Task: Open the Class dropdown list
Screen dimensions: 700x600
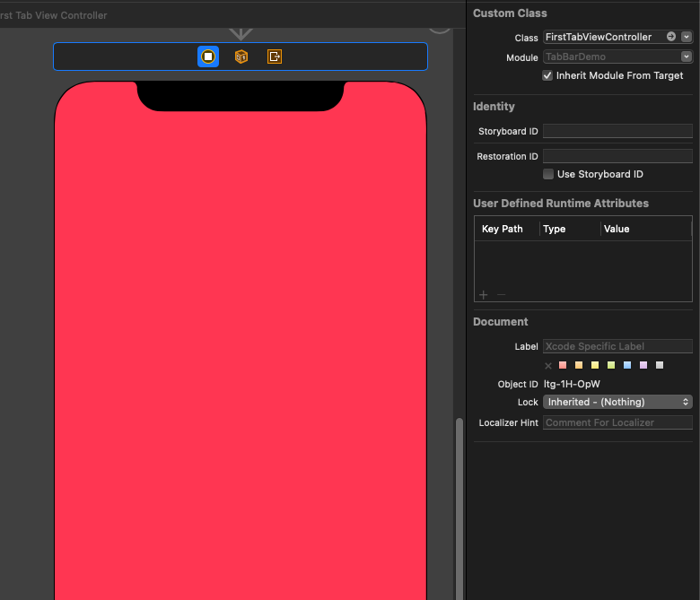Action: (687, 37)
